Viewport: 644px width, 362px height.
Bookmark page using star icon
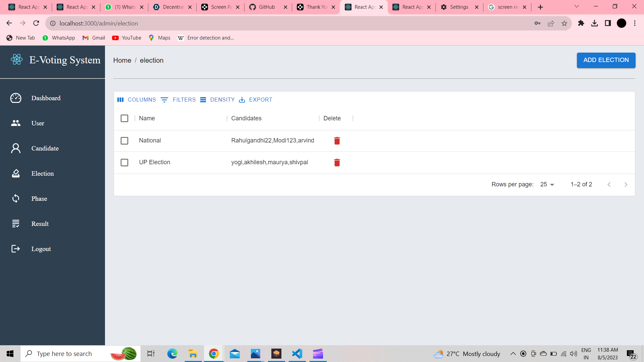click(x=564, y=23)
